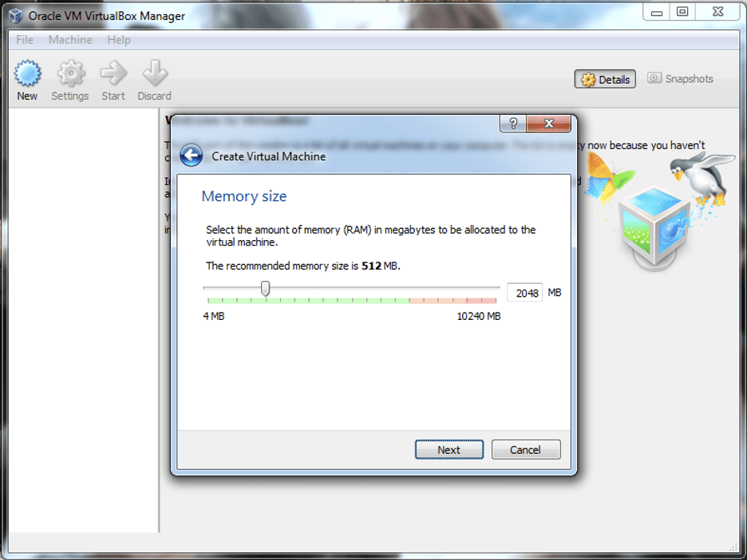Click the question mark help button

pyautogui.click(x=512, y=124)
